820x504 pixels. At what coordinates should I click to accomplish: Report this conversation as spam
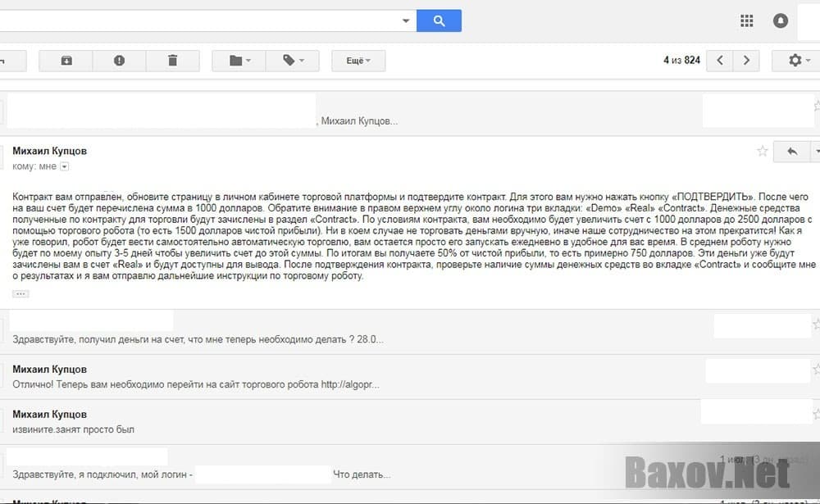pos(119,61)
